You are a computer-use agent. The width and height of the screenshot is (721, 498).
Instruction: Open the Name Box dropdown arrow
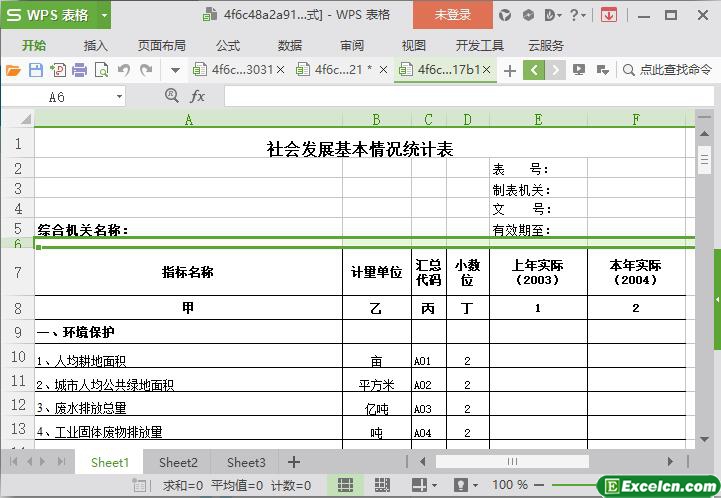(120, 96)
